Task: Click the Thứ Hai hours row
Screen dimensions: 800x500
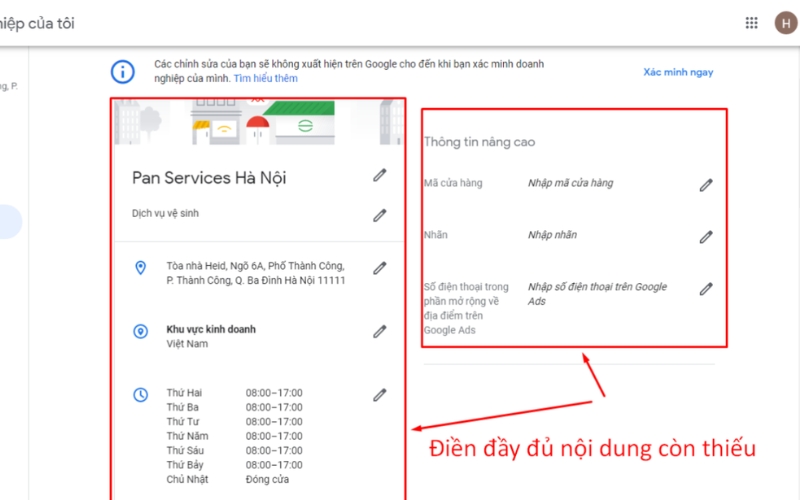Action: pyautogui.click(x=234, y=393)
